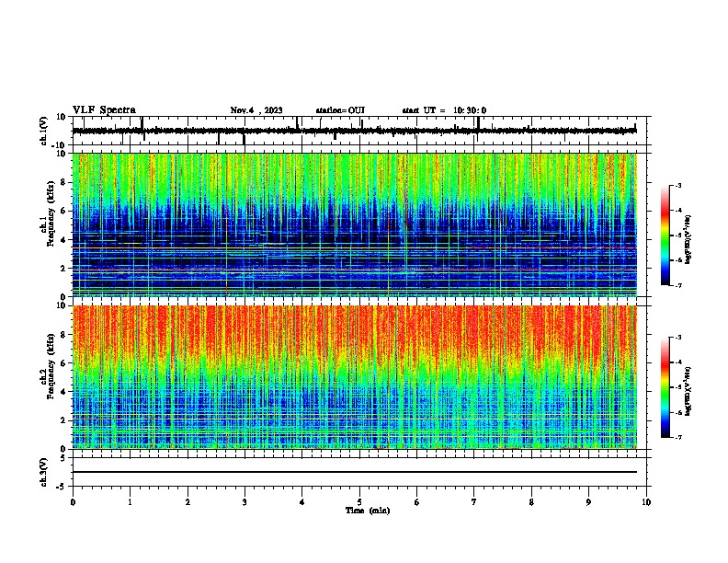Viewport: 728px width, 563px height.
Task: Click the '8' kHz tick on ch.1 spectrogram
Action: [x=64, y=182]
